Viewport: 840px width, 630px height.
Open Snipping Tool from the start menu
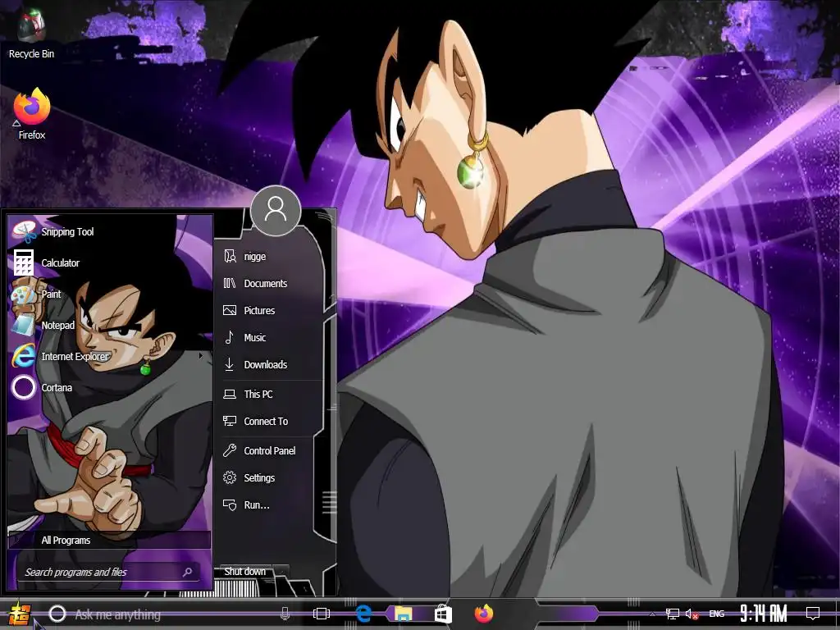(110, 231)
